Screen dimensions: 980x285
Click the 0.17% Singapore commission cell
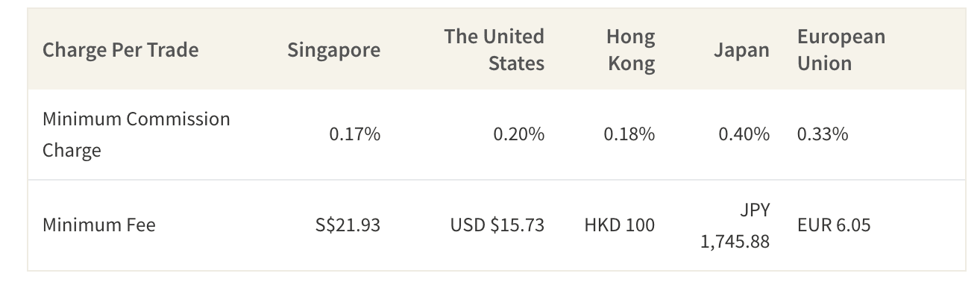[355, 135]
